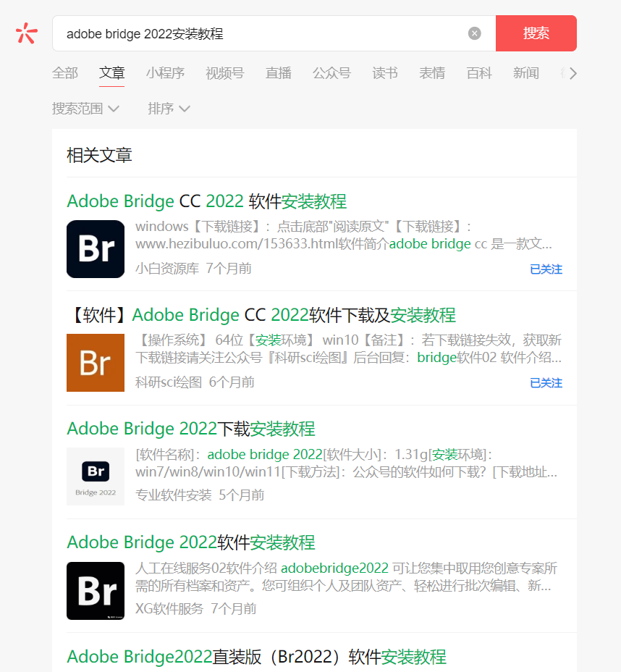This screenshot has width=621, height=672.
Task: Click 已关注 on the 小白资源库 result
Action: [546, 269]
